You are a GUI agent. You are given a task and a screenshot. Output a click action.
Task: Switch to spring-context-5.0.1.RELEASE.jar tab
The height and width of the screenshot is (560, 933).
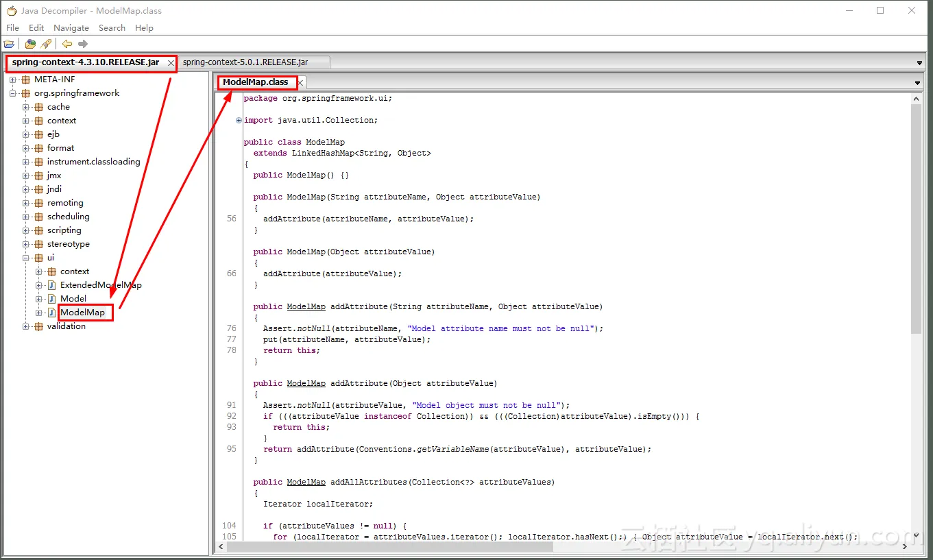245,62
